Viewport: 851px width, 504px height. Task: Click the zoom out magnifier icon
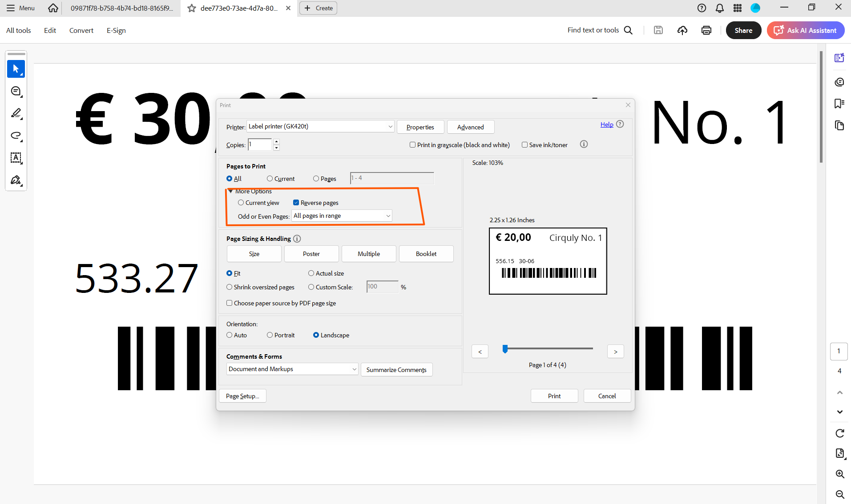point(840,494)
